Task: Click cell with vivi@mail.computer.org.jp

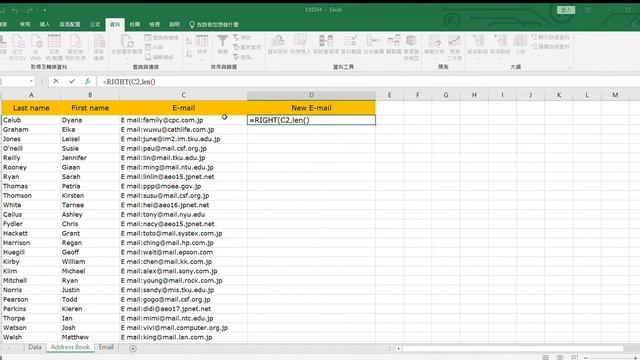Action: pos(183,328)
